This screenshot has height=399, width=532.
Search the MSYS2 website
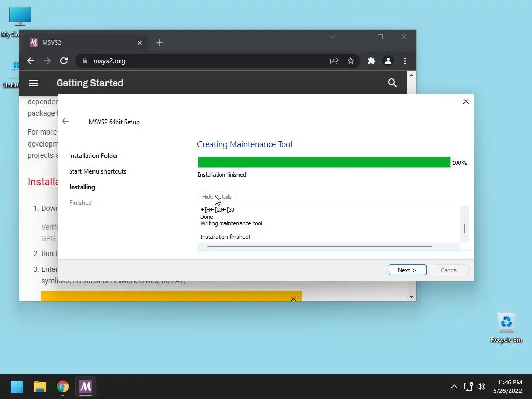pyautogui.click(x=393, y=83)
